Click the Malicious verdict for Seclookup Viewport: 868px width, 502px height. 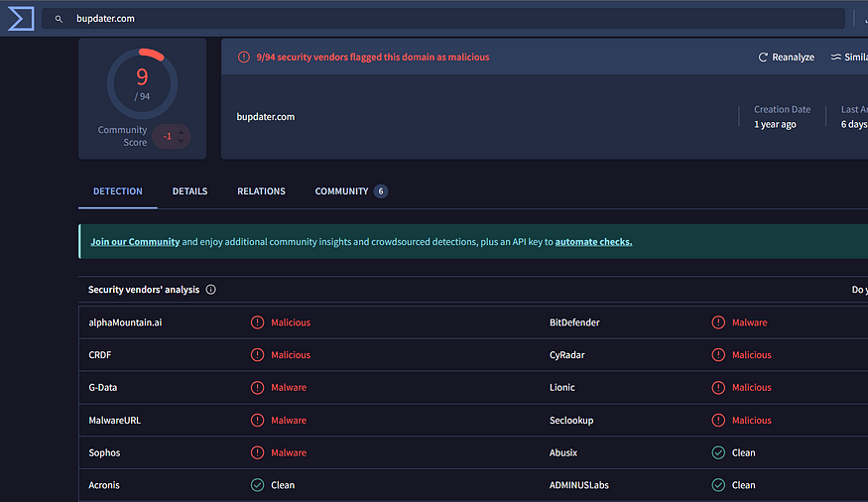(752, 420)
